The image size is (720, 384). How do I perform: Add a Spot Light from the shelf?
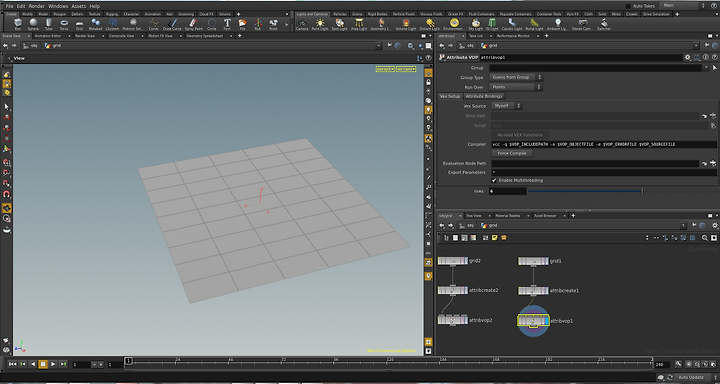coord(339,24)
